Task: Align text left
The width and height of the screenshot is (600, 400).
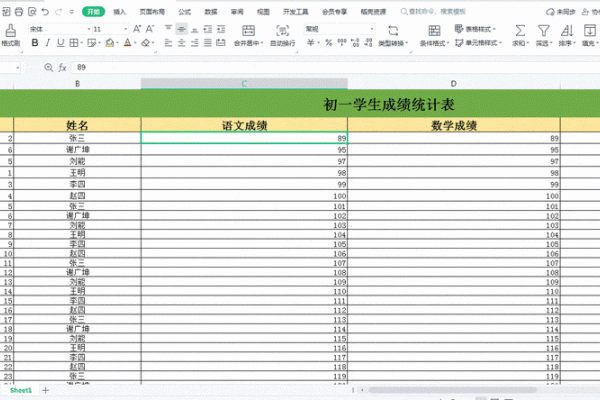Action: (x=168, y=43)
